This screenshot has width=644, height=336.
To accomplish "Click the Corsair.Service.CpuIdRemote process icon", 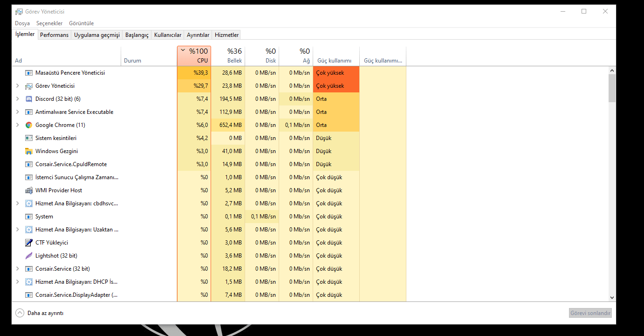I will [29, 164].
